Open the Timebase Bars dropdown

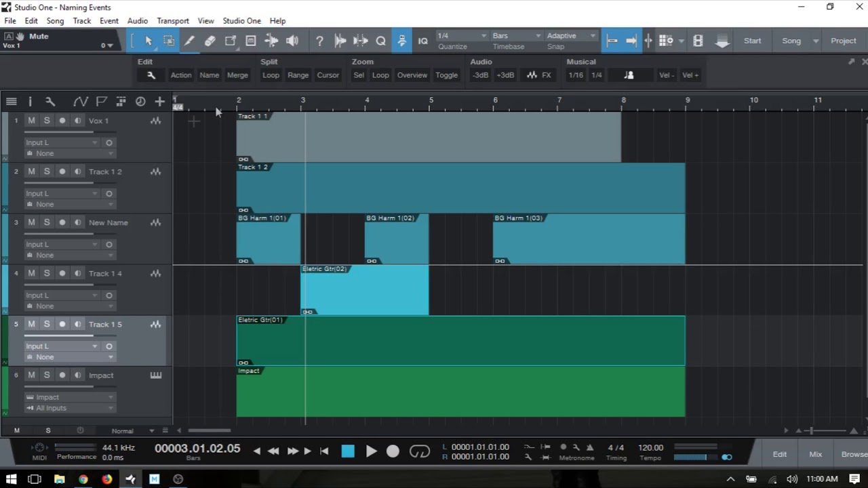[516, 35]
